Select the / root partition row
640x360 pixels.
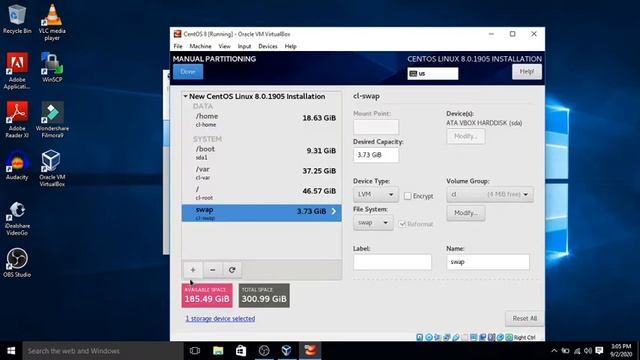pos(262,193)
